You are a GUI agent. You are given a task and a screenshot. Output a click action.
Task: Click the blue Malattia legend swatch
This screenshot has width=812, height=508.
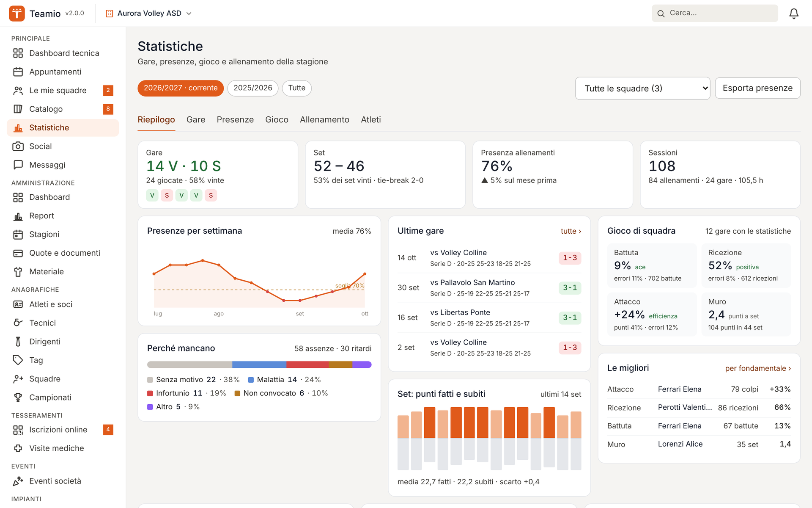click(251, 380)
